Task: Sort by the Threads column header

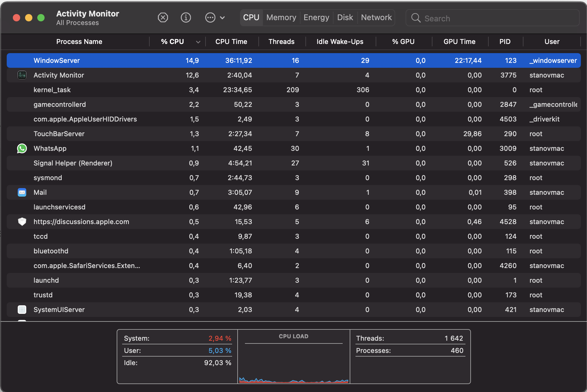Action: [281, 42]
